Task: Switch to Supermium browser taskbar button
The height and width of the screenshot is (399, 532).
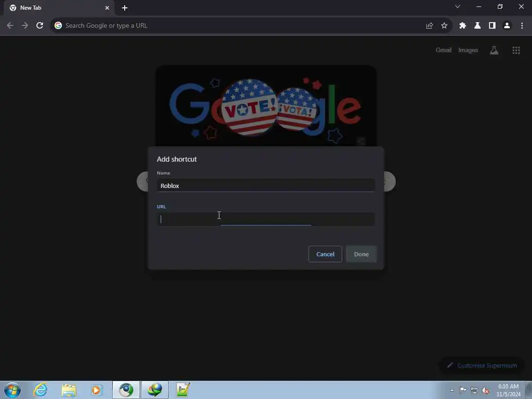Action: pyautogui.click(x=126, y=390)
